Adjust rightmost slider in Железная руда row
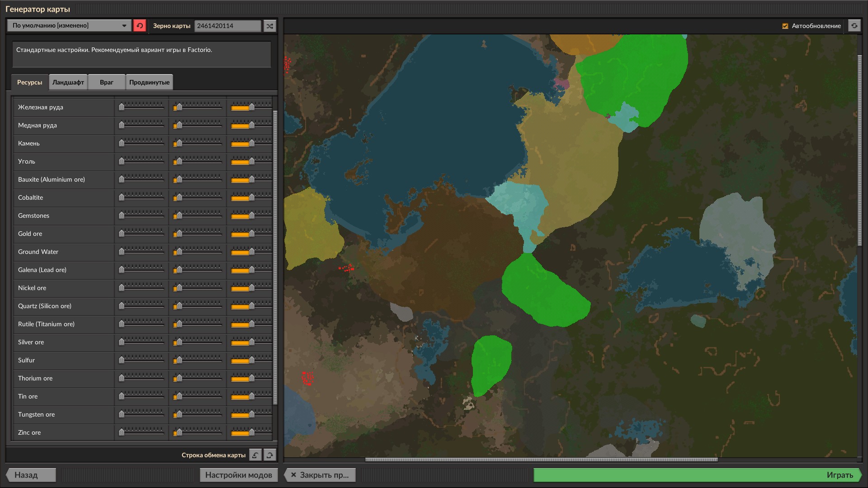The width and height of the screenshot is (868, 488). tap(251, 107)
